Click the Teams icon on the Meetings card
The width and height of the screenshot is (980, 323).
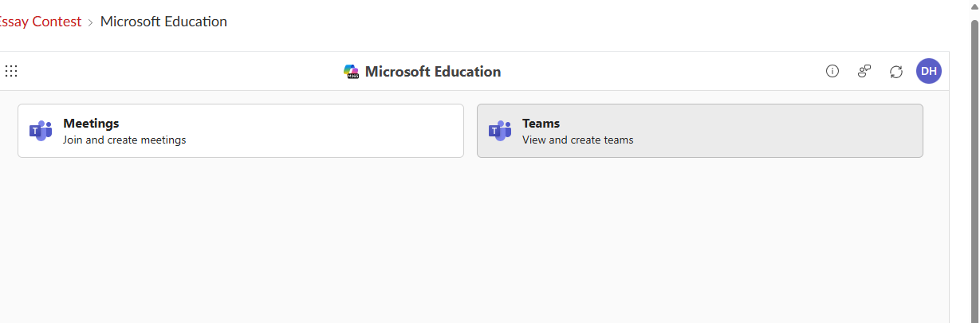(41, 131)
